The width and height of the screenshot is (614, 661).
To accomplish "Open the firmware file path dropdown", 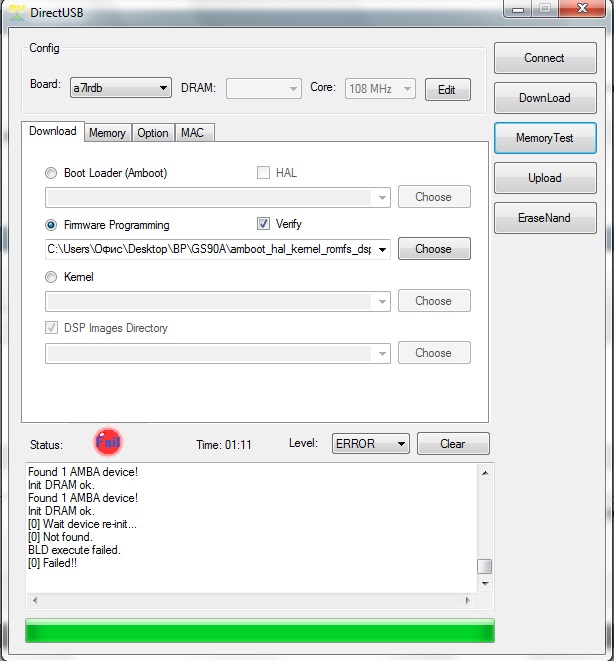I will click(x=383, y=249).
